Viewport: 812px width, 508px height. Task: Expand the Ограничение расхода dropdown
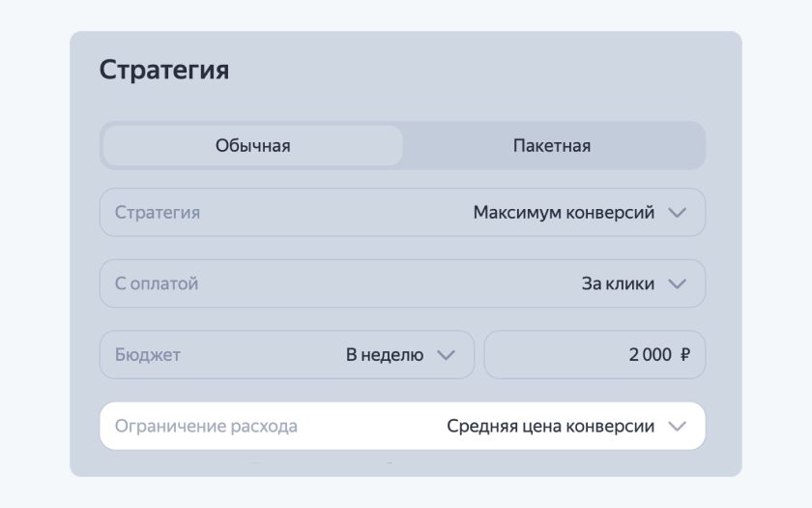click(402, 427)
